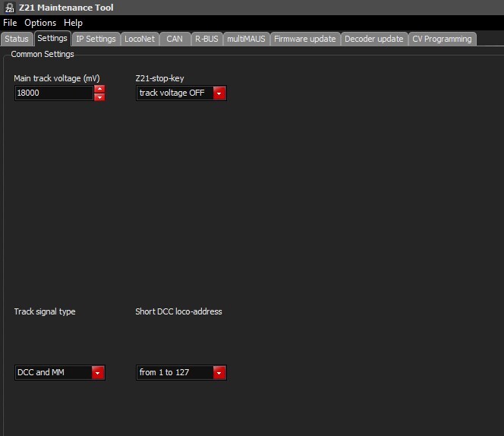504x436 pixels.
Task: Switch to the Firmware update tab
Action: click(x=304, y=39)
